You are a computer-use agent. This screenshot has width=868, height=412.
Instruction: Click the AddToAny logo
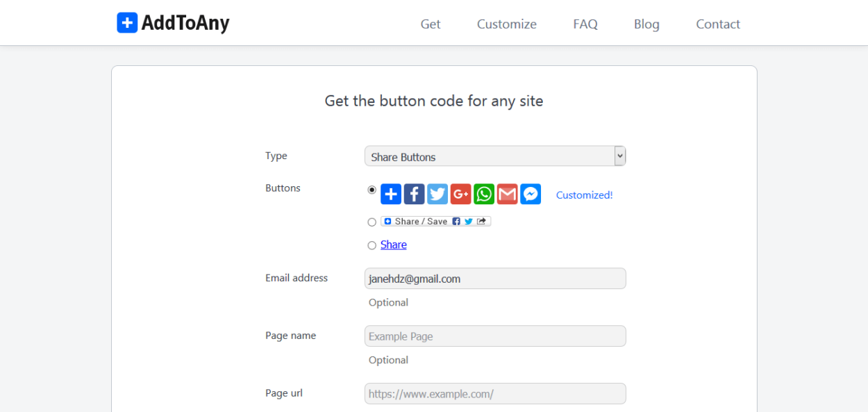click(173, 23)
